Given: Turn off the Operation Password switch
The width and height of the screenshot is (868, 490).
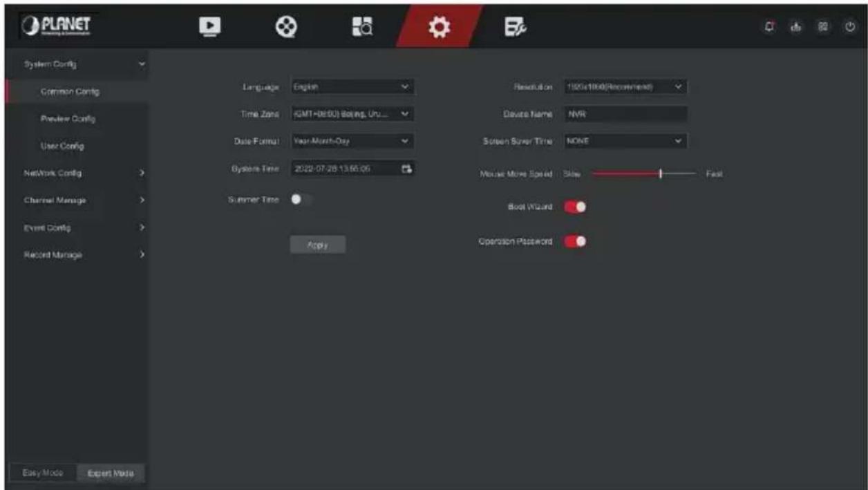Looking at the screenshot, I should pyautogui.click(x=576, y=241).
